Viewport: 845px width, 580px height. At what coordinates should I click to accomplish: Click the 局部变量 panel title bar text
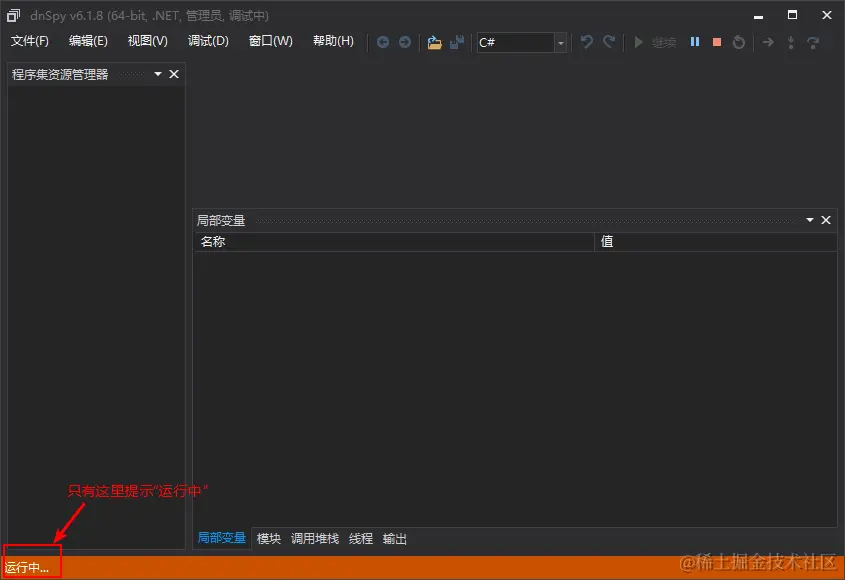point(221,220)
